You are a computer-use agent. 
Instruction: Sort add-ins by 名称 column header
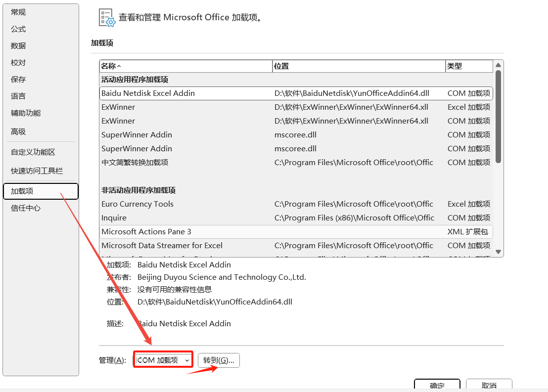185,66
